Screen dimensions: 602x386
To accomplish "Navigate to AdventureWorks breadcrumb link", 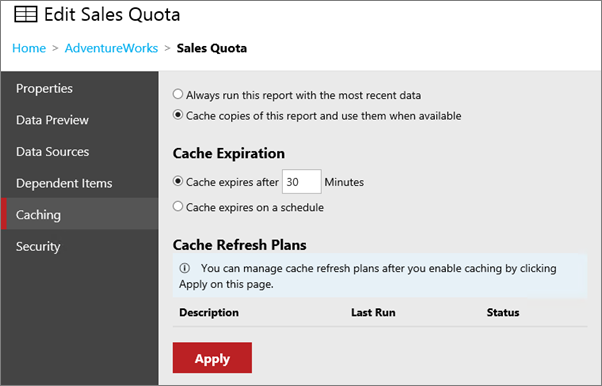I will 111,48.
